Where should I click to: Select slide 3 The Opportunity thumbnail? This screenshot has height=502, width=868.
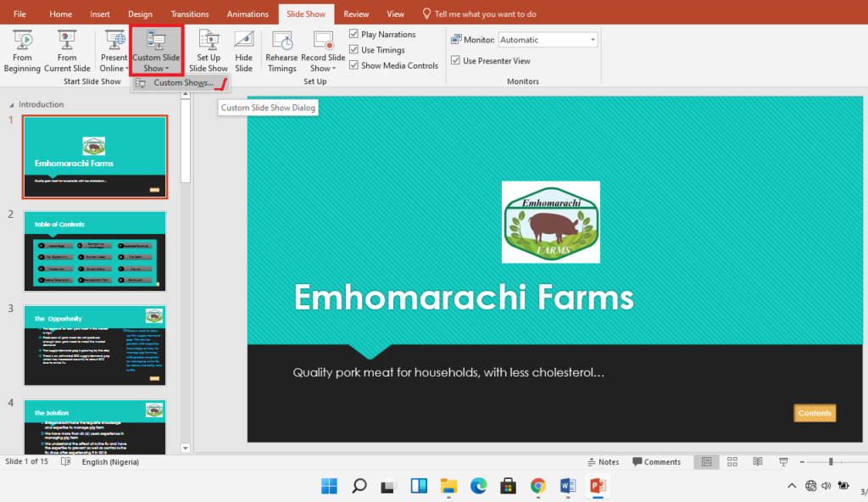(95, 345)
